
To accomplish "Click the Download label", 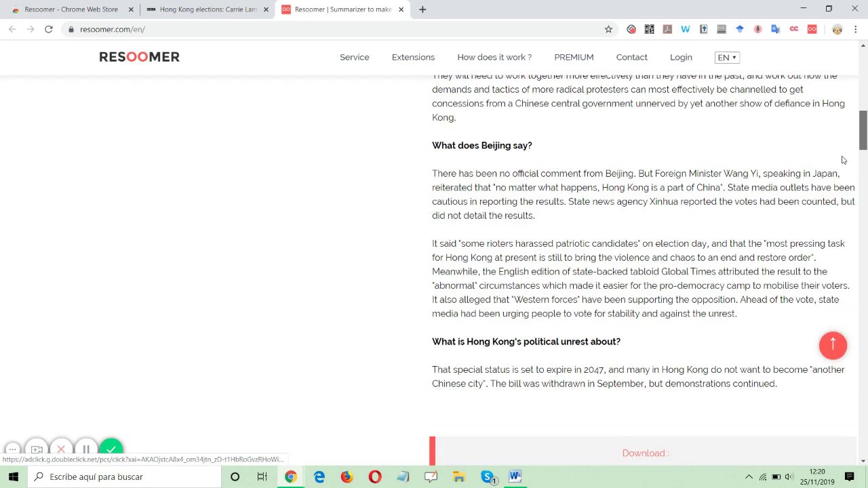I will (x=645, y=453).
